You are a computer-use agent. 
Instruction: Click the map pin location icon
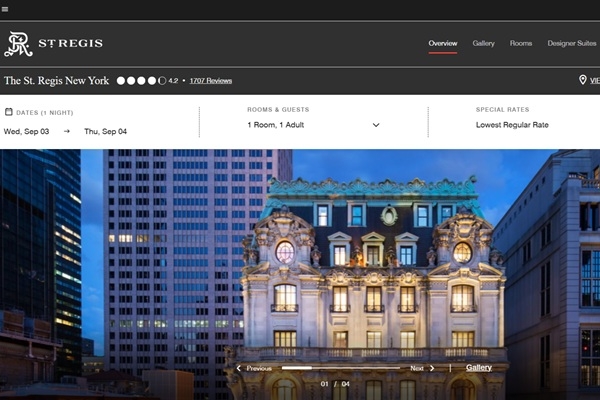[x=582, y=80]
